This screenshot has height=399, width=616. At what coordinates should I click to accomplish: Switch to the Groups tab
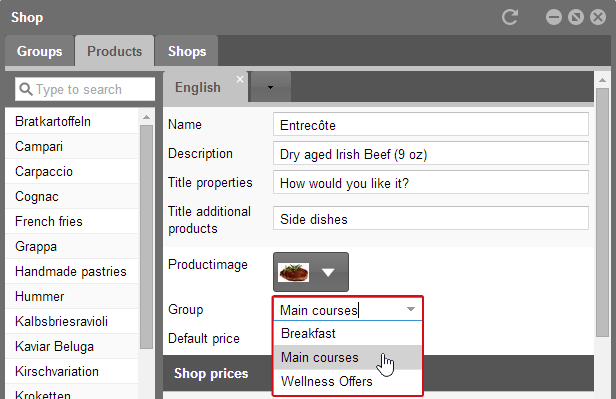click(40, 51)
